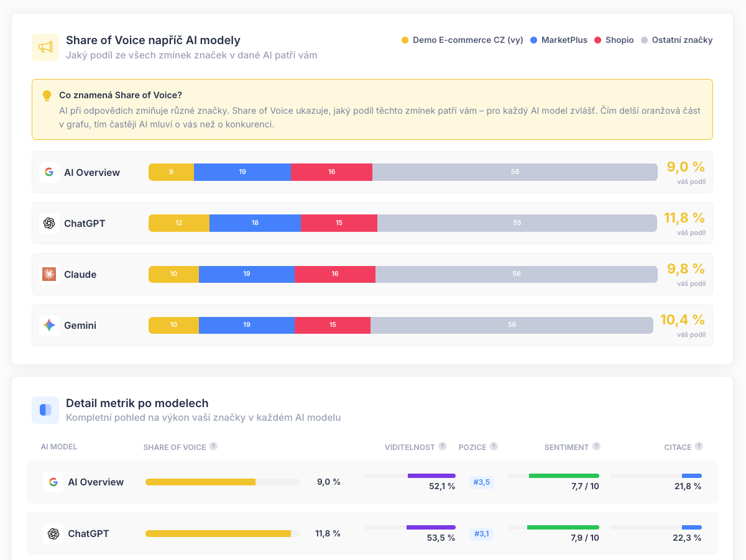
Task: Show the help tooltip for SENTIMENT column
Action: point(596,446)
